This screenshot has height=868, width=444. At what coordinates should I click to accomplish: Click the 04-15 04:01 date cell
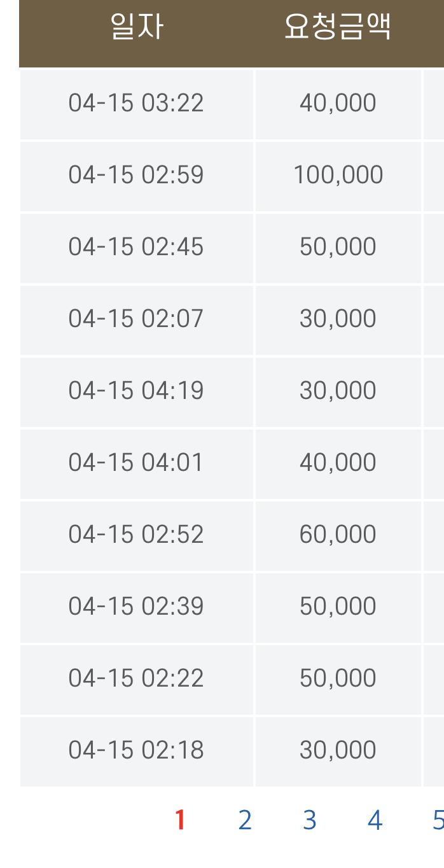pyautogui.click(x=136, y=463)
